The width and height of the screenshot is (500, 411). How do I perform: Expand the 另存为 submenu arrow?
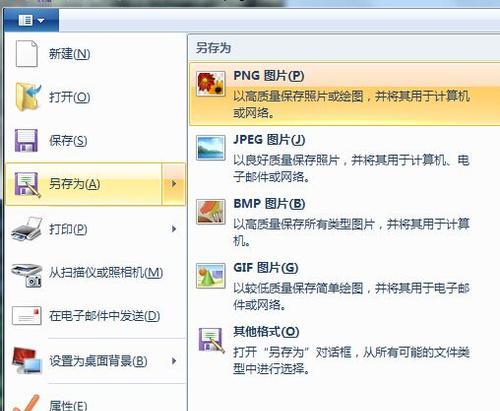point(173,184)
